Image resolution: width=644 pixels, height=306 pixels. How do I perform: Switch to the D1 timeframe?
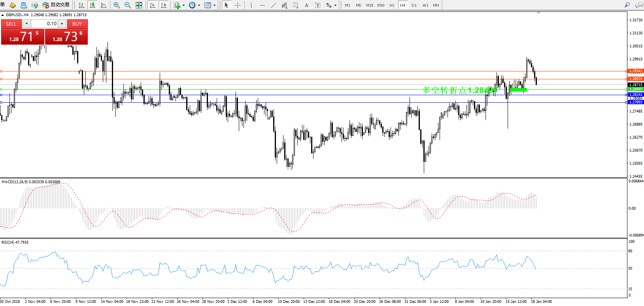click(414, 5)
